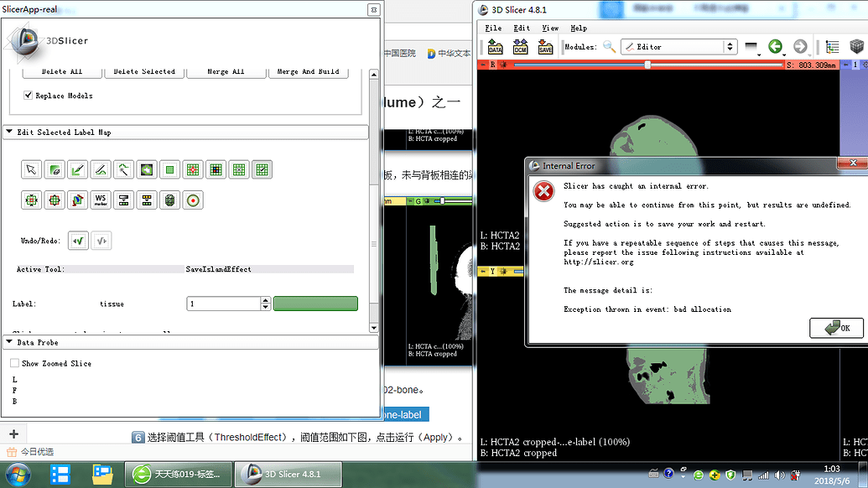Open the File menu
The image size is (868, 488).
pos(493,28)
